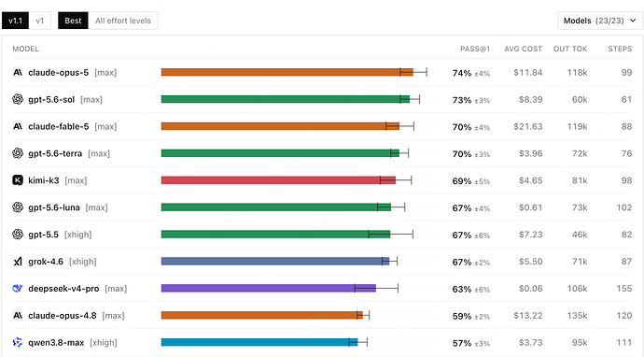Click the OpenAI icon beside gpt-5.5
Screen dimensions: 644x357
18,234
